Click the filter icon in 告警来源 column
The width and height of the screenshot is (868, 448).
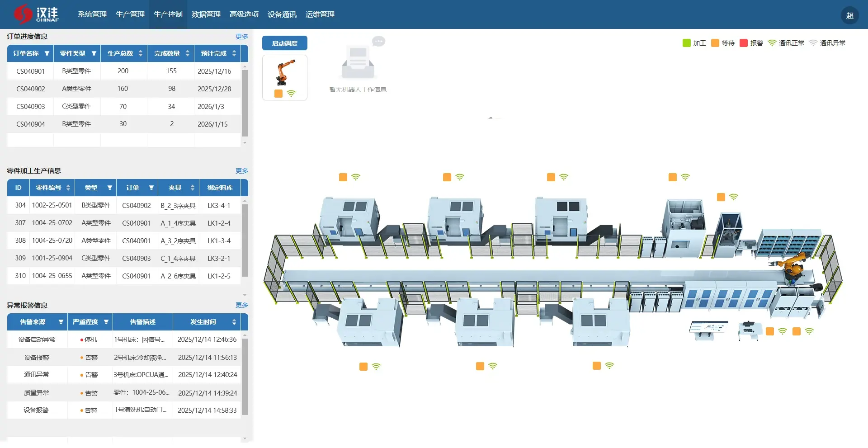(x=61, y=322)
